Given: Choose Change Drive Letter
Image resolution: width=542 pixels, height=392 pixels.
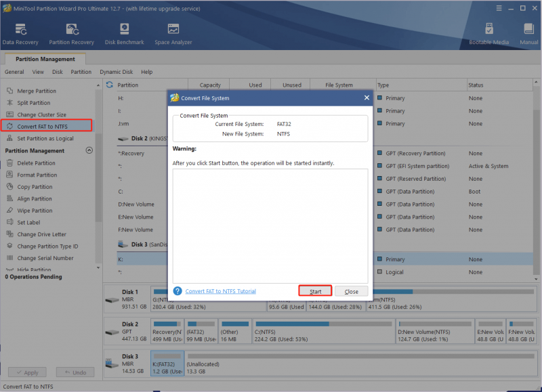Looking at the screenshot, I should pyautogui.click(x=41, y=234).
